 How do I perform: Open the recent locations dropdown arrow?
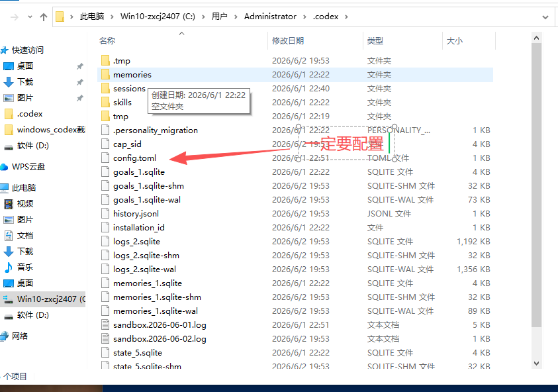pos(30,17)
